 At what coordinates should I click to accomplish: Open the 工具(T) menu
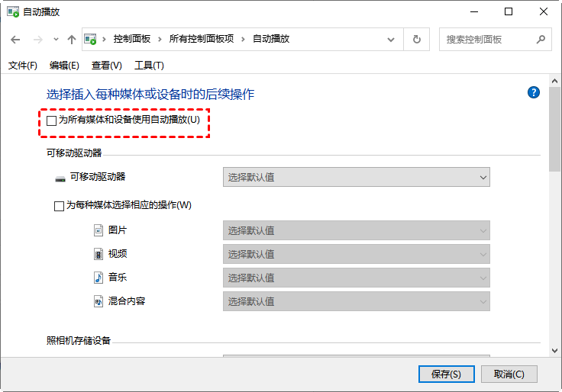148,66
